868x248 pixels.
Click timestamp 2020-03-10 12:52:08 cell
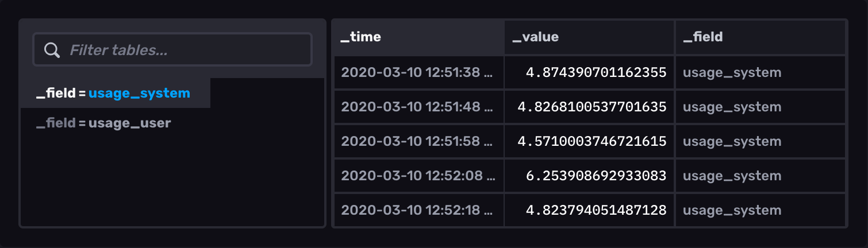pyautogui.click(x=418, y=176)
